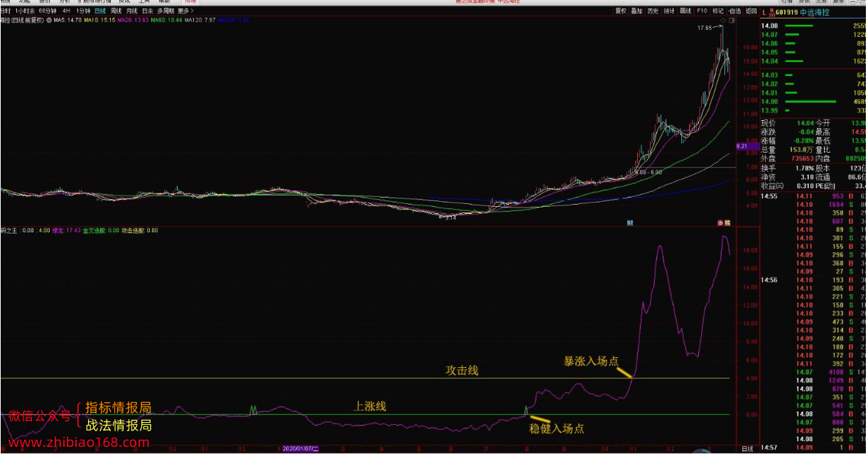Click the MA10: 15.15 indicator label
Screen dimensions: 868x454
(100, 21)
